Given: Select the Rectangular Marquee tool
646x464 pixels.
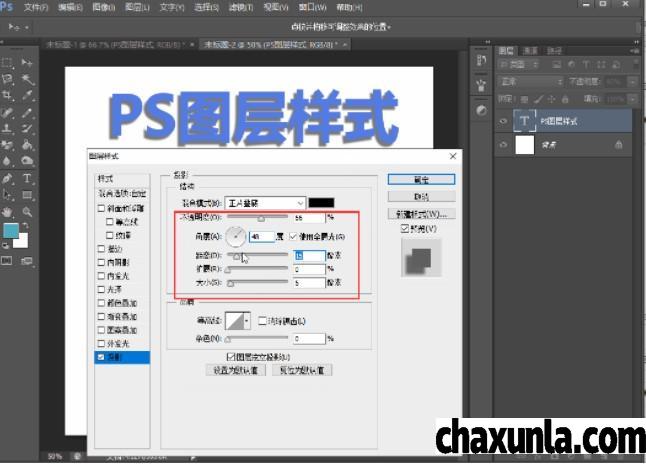Looking at the screenshot, I should click(x=7, y=63).
